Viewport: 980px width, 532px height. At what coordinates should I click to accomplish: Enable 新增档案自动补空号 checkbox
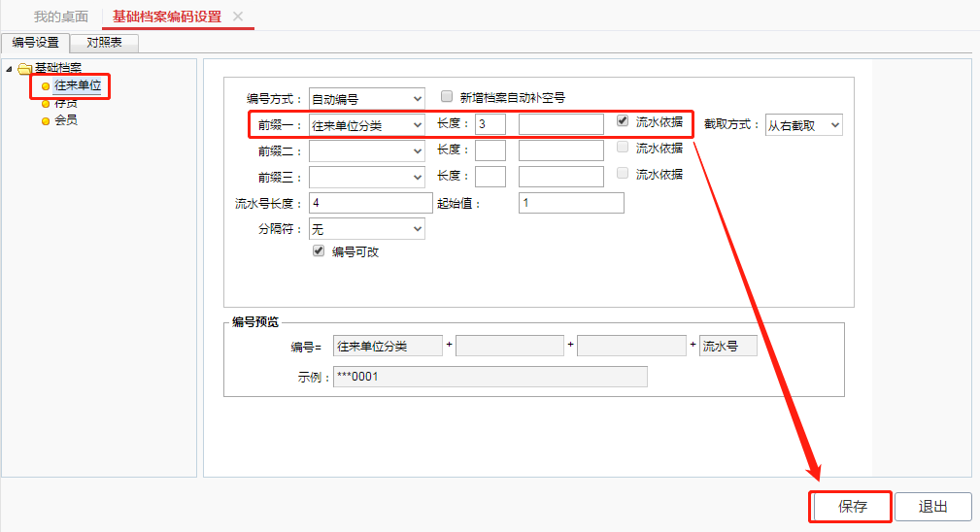point(447,96)
